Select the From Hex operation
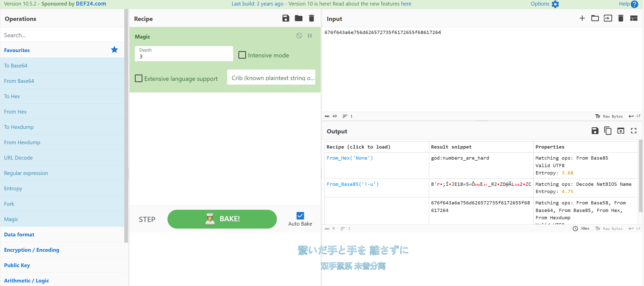Screen dimensions: 644x286 [15, 112]
